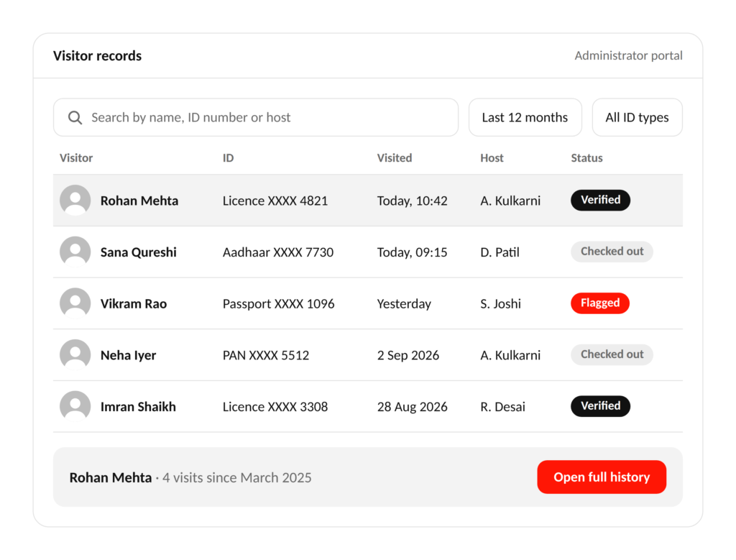Click Verified badge for Imran Shaikh
The width and height of the screenshot is (736, 560).
tap(600, 406)
